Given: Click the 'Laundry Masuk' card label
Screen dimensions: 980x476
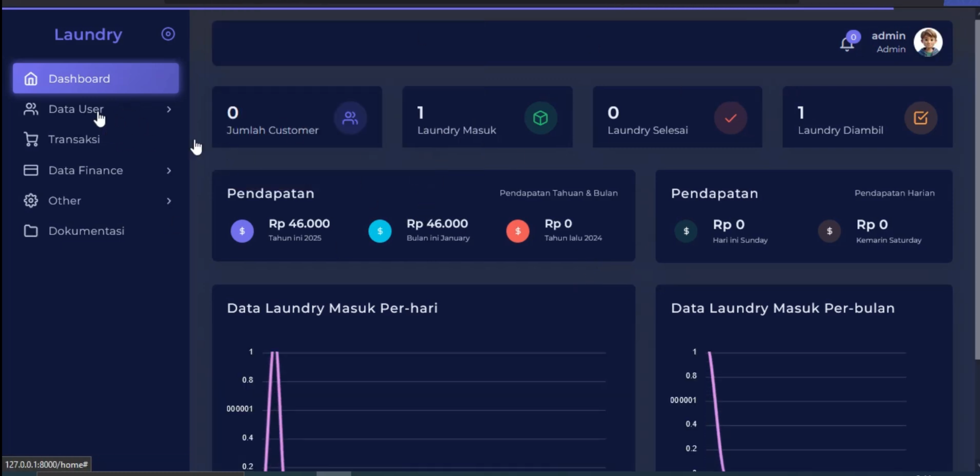Looking at the screenshot, I should pos(457,130).
